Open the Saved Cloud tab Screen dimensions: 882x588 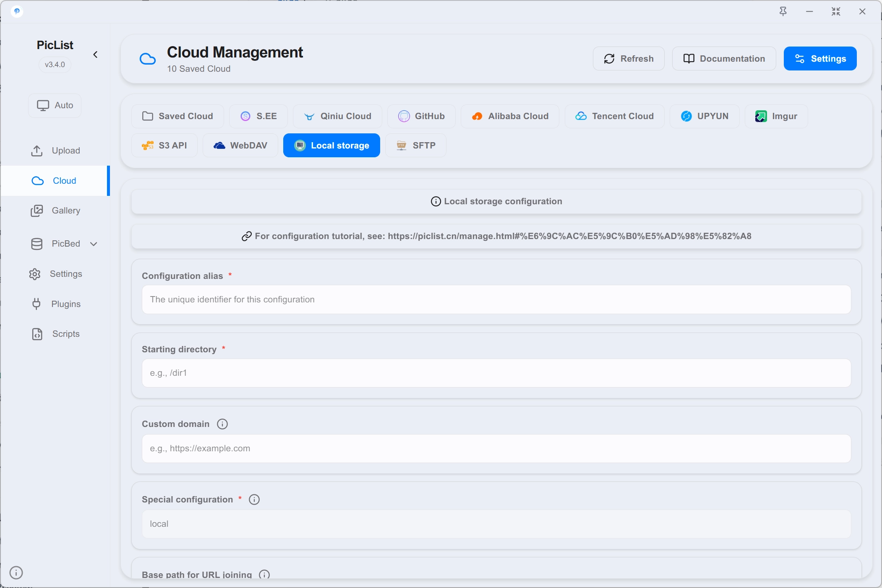click(177, 116)
